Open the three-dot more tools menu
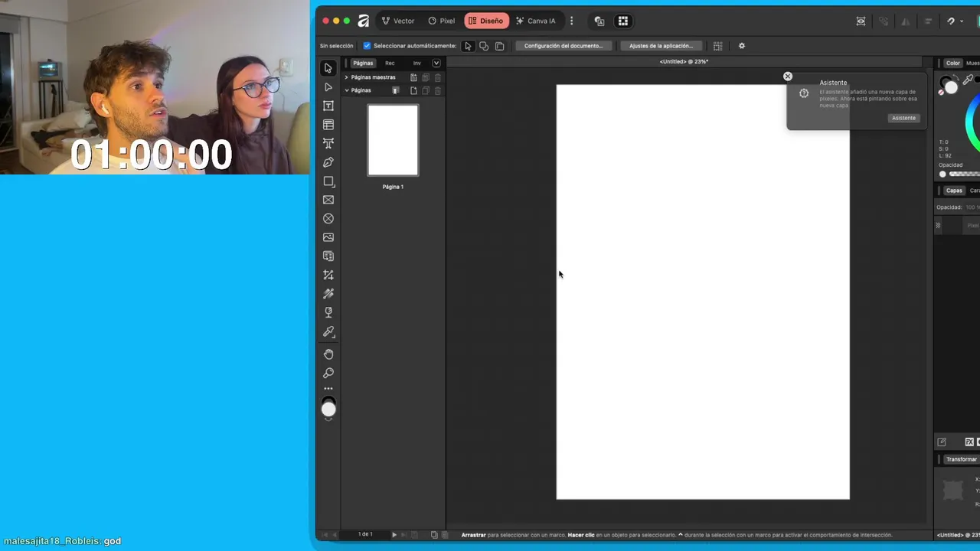980x551 pixels. (x=328, y=389)
